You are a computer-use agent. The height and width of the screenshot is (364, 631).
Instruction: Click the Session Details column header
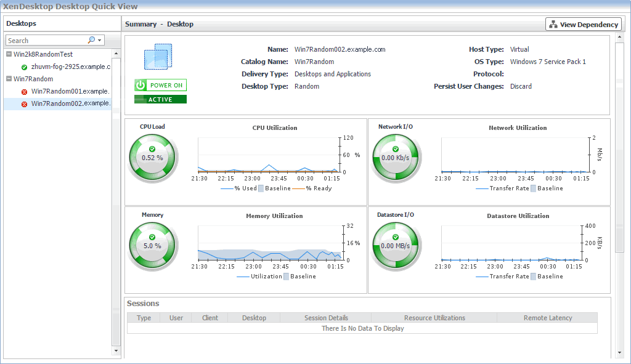tap(325, 318)
